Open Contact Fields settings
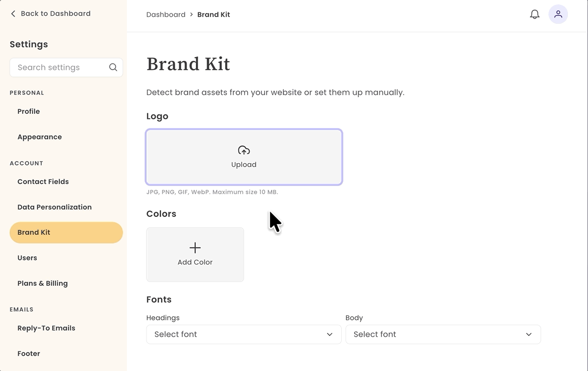This screenshot has height=371, width=588. [43, 182]
